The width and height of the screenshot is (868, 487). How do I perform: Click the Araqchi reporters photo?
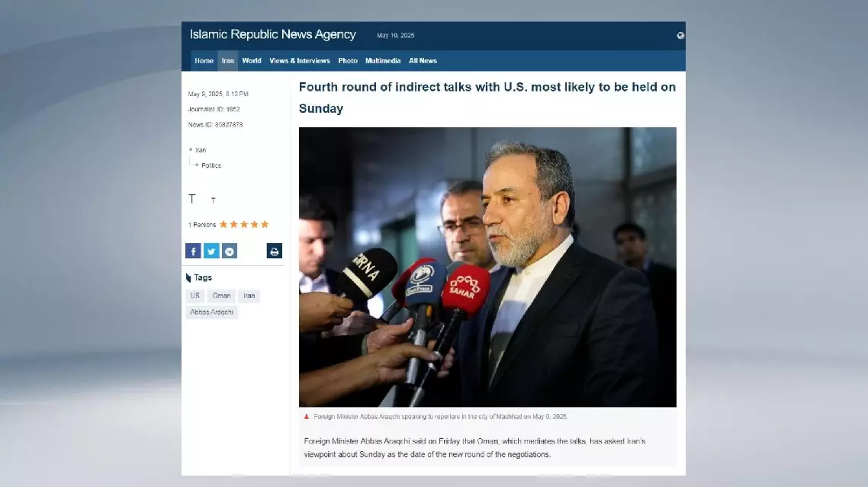coord(487,268)
